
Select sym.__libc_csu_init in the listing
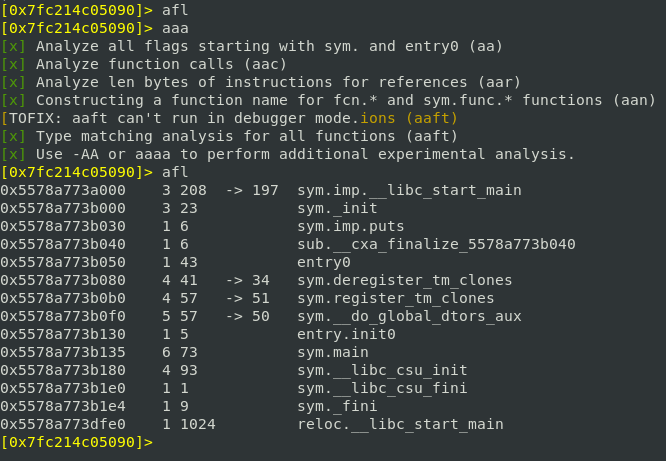click(x=372, y=370)
